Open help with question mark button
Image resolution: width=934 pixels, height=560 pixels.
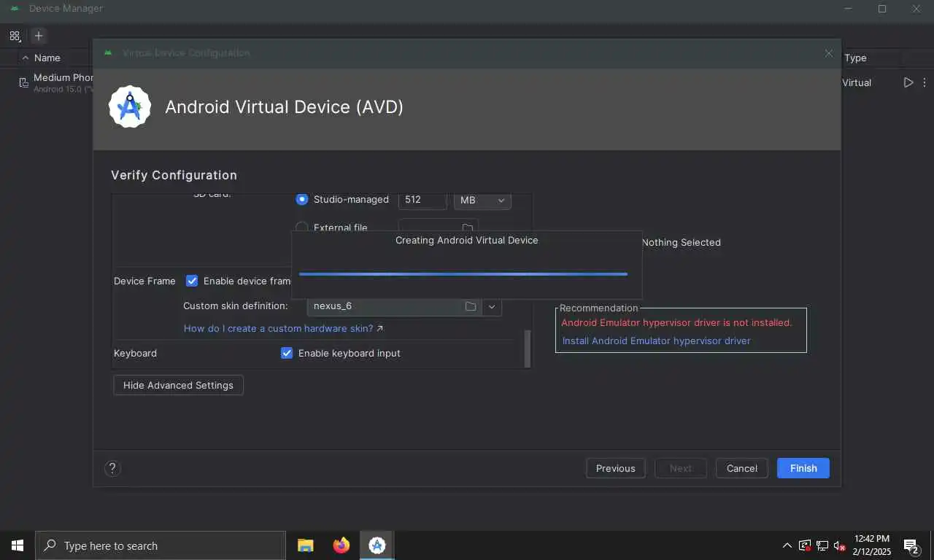[112, 468]
